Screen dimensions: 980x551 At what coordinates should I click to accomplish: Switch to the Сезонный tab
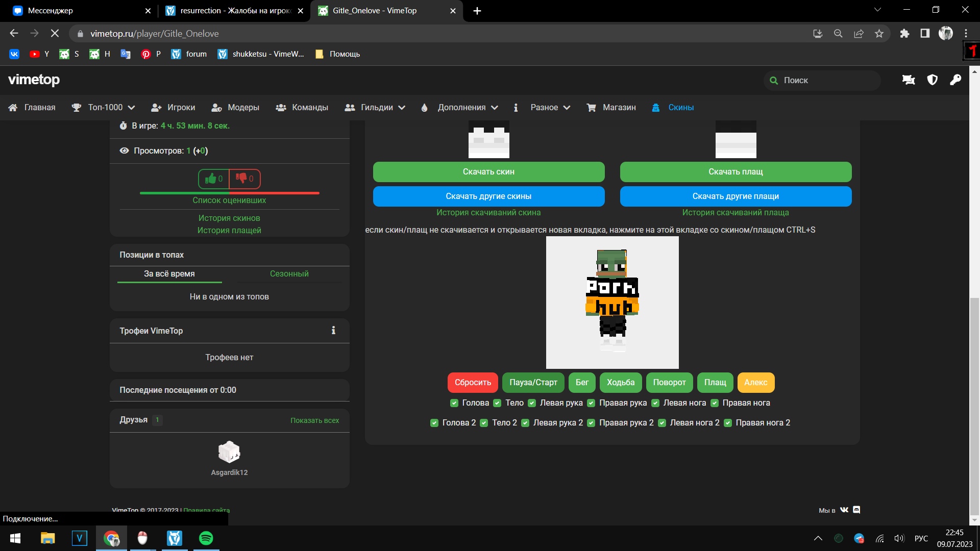[x=289, y=274]
